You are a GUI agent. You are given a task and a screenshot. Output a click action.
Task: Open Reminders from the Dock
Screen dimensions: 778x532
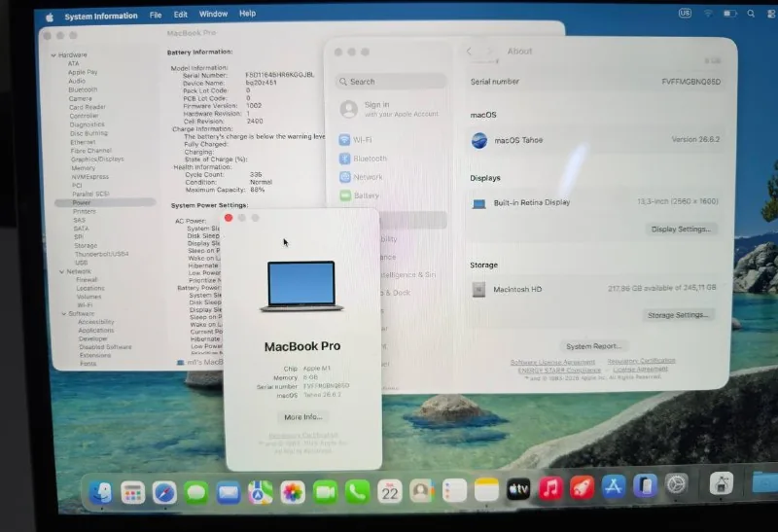[x=454, y=491]
